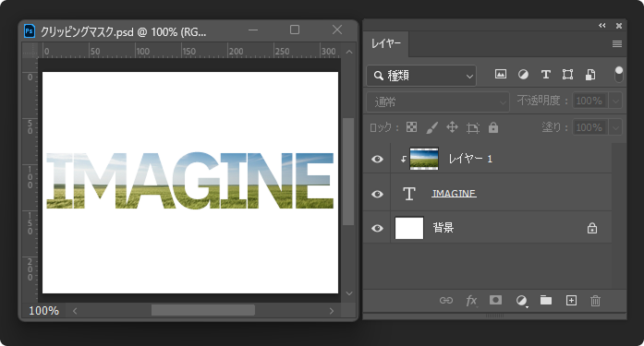
Task: Filter layers by pixel layer icon
Action: 500,74
